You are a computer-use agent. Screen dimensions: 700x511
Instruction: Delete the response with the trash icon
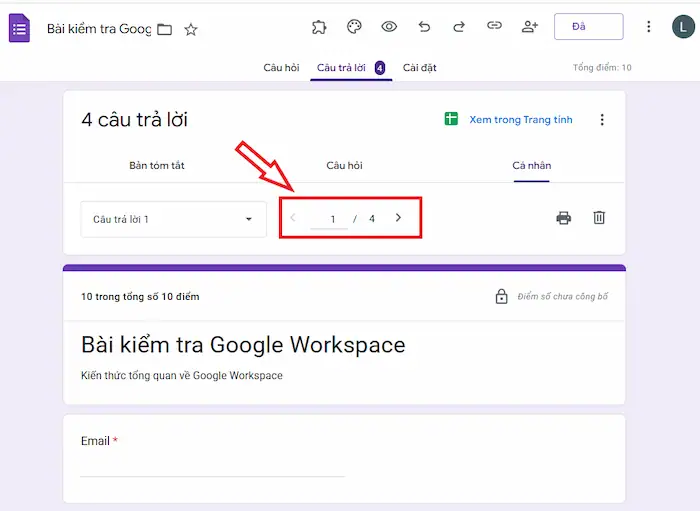599,218
